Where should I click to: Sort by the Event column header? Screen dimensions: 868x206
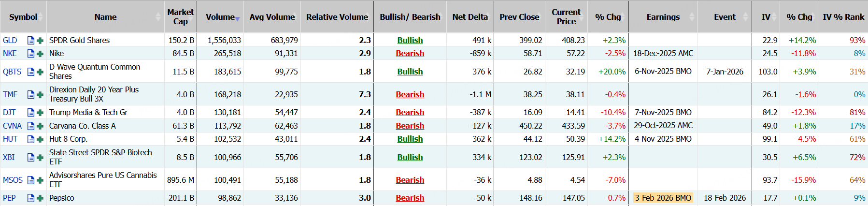point(725,17)
